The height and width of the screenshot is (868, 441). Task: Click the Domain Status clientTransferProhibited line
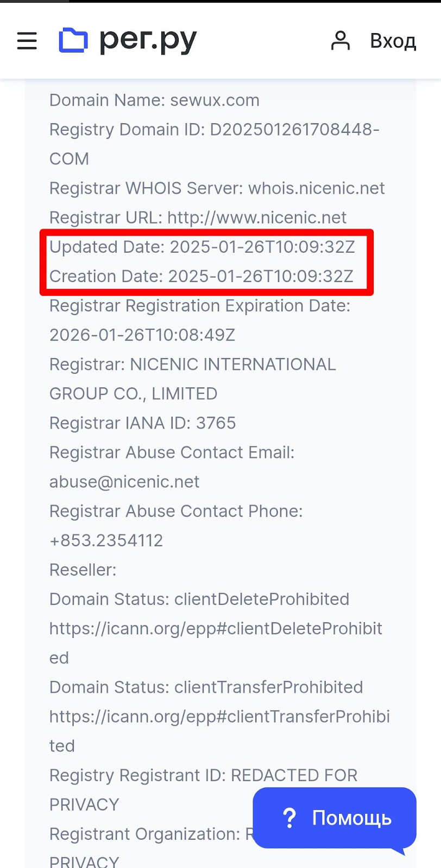tap(206, 687)
